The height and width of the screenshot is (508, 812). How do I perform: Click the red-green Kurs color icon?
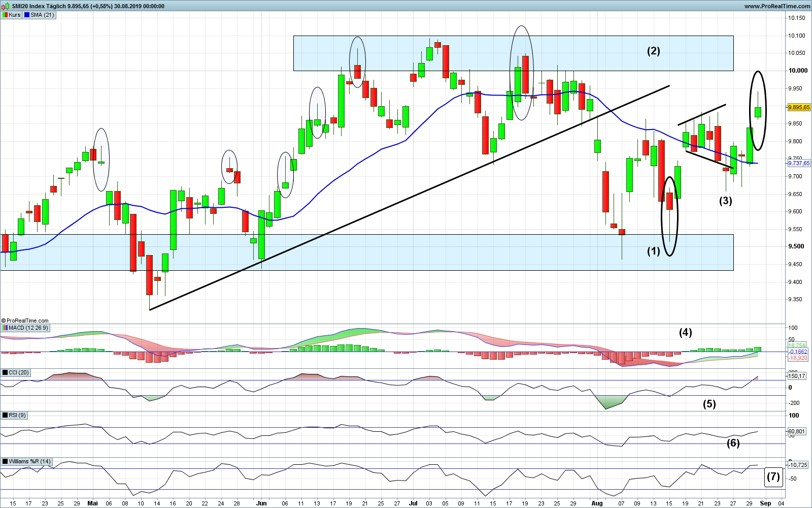point(5,15)
